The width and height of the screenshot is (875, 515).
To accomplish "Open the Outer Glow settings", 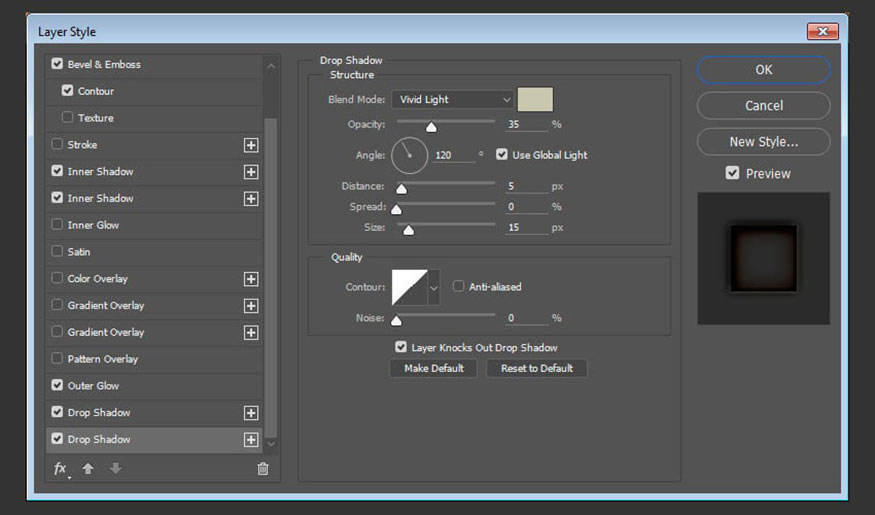I will pos(93,386).
